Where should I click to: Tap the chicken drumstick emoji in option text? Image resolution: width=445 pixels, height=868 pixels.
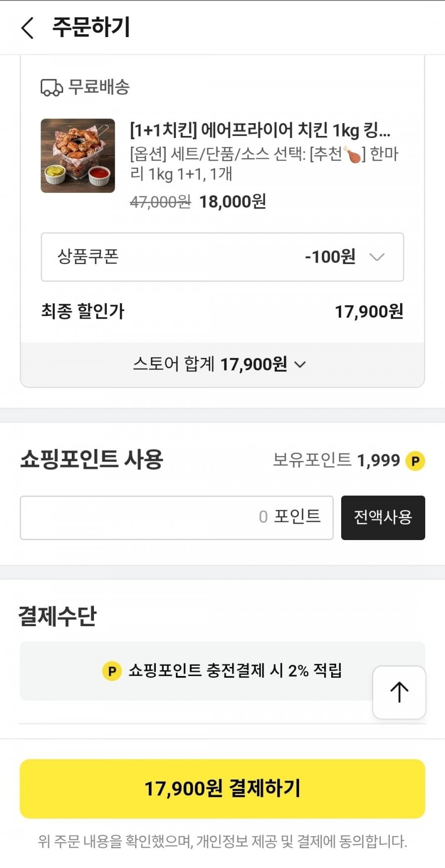pyautogui.click(x=353, y=155)
